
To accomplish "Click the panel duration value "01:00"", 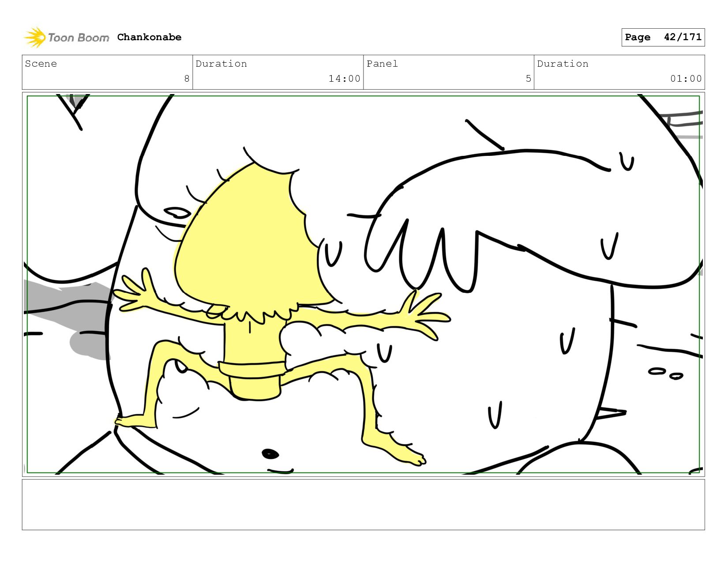I will (686, 79).
